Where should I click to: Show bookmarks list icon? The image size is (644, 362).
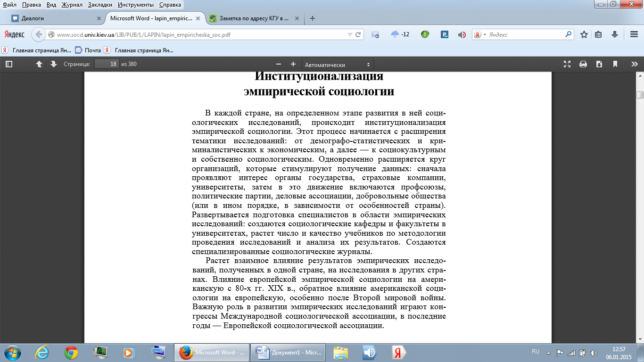click(x=599, y=34)
